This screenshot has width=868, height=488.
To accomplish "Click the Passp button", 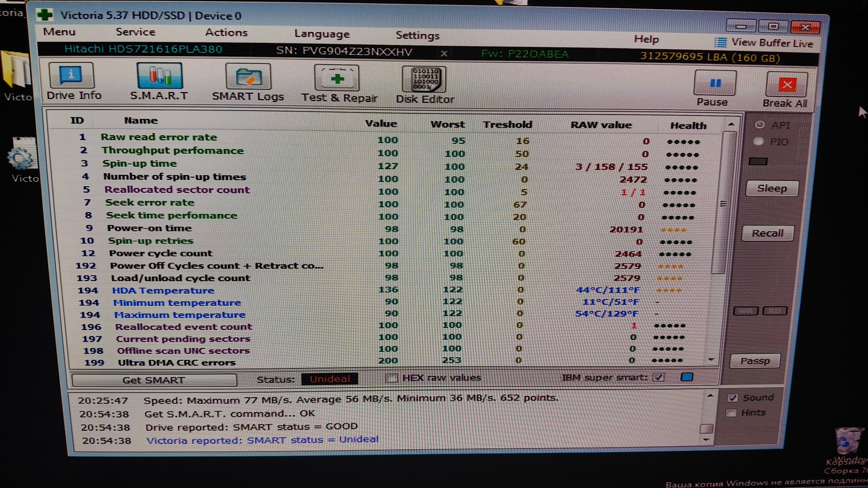I will pyautogui.click(x=755, y=361).
